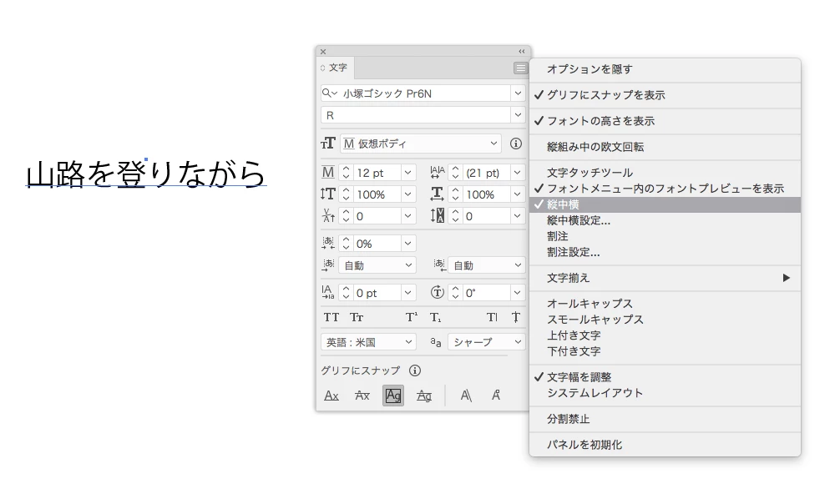The width and height of the screenshot is (840, 504).
Task: Click the character rotation icon
Action: pos(438,292)
